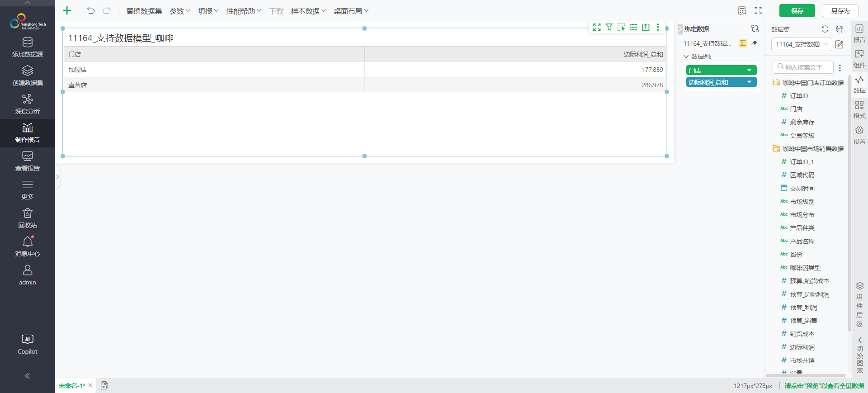Click 替换数据集 in the toolbar
The image size is (868, 393).
click(x=144, y=11)
